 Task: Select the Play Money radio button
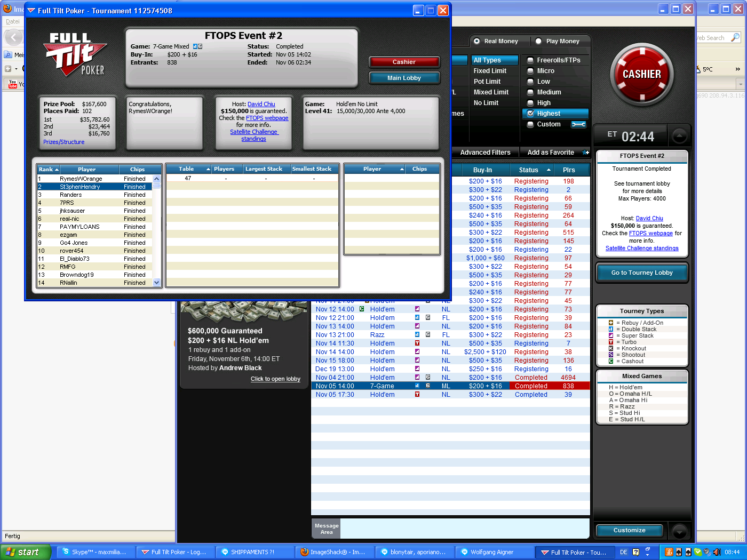538,41
